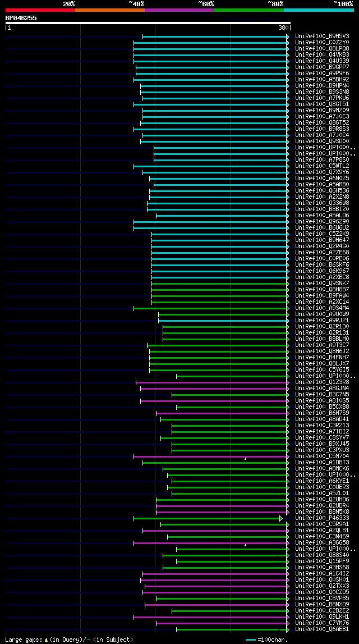This screenshot has height=644, width=359.
Task: Open the UniRef100_Q9SD00 hit
Action: point(322,141)
